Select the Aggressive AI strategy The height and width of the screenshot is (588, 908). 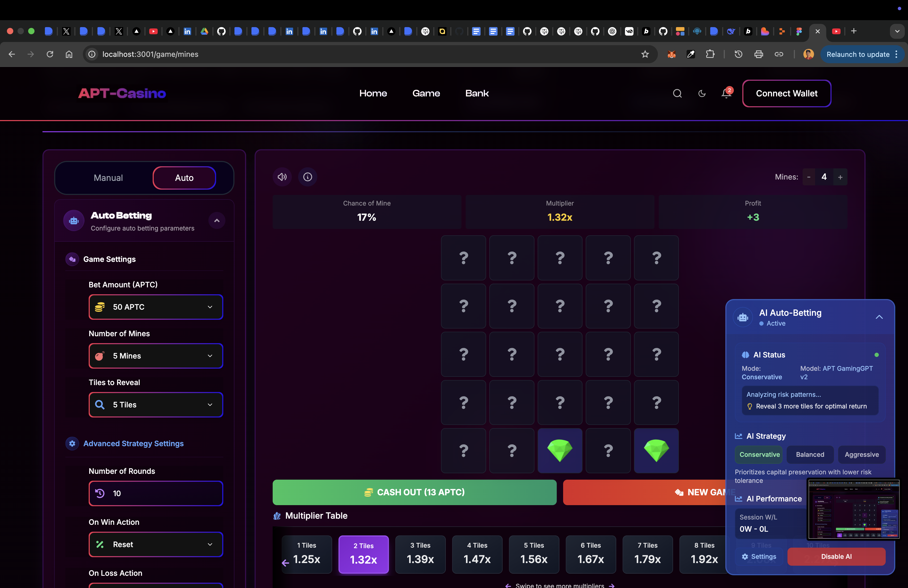tap(862, 454)
